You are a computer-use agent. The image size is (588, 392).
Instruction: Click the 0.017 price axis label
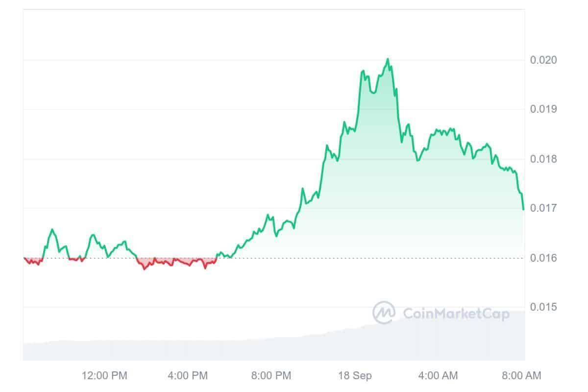point(543,208)
